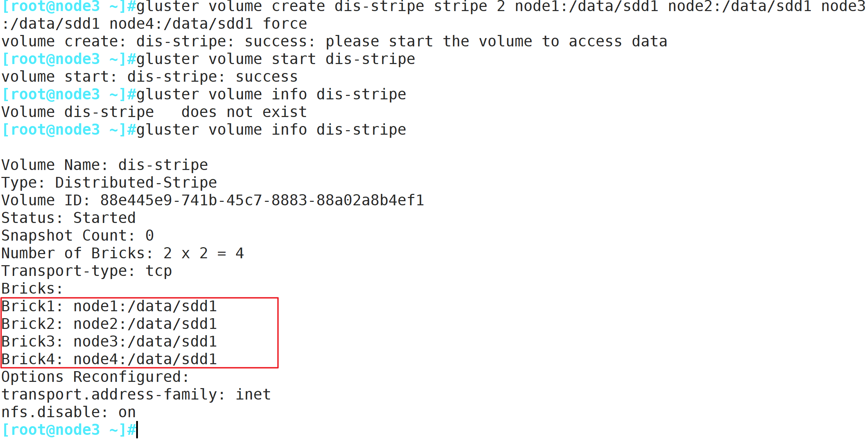Click the 'Options Reconfigured:' heading
The height and width of the screenshot is (439, 868).
(x=95, y=377)
